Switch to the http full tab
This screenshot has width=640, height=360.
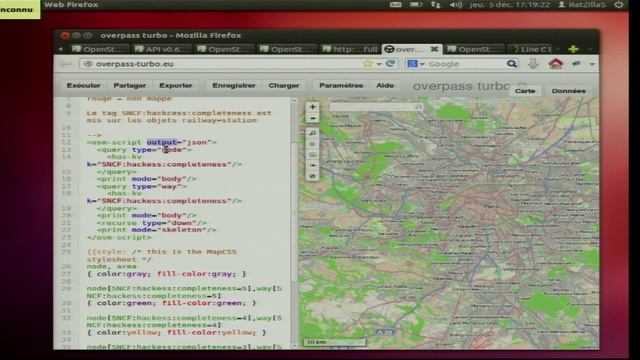349,49
